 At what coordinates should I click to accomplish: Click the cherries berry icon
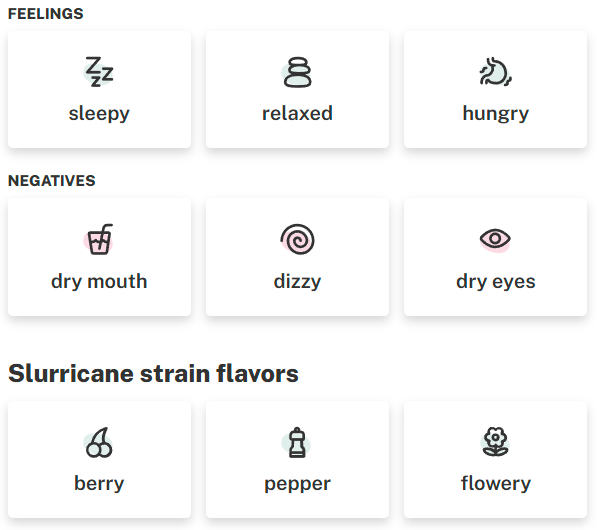99,442
